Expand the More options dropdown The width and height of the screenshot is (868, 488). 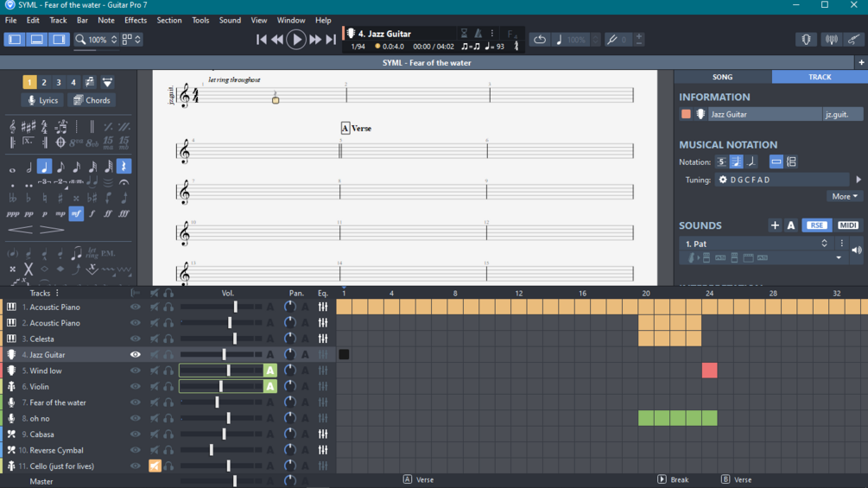tap(844, 196)
